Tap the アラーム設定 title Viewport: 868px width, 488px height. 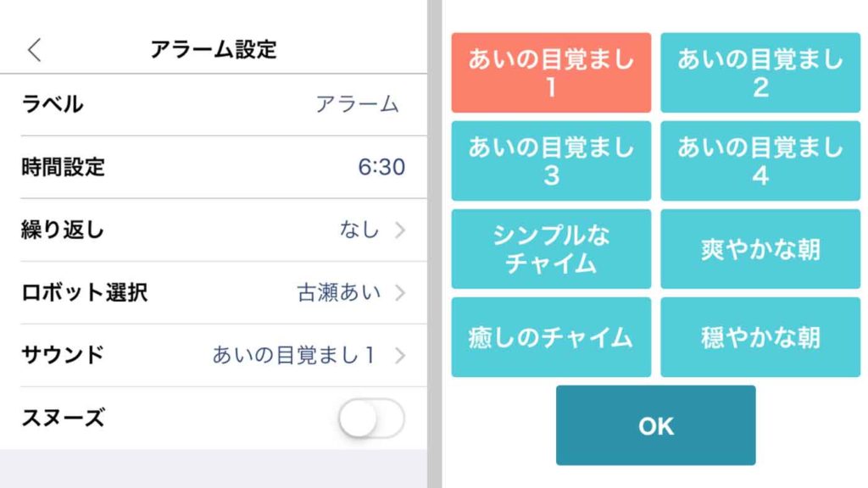(214, 49)
